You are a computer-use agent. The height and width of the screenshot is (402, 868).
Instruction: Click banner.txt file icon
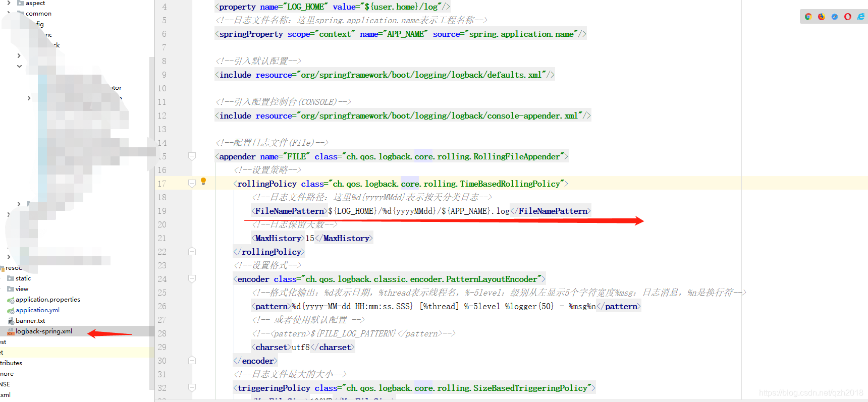coord(11,321)
